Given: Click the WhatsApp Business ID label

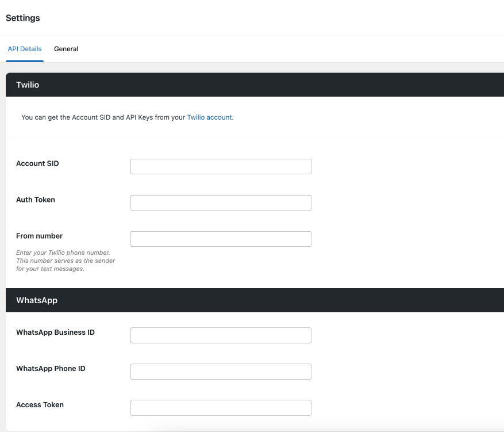Looking at the screenshot, I should tap(55, 332).
